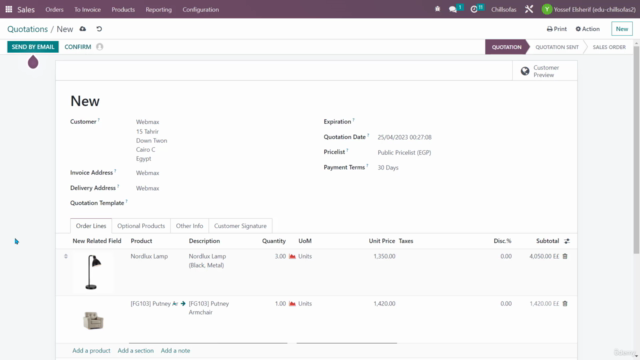Click the Units UoM of Nordlux Lamp
The width and height of the screenshot is (640, 360).
[x=305, y=256]
